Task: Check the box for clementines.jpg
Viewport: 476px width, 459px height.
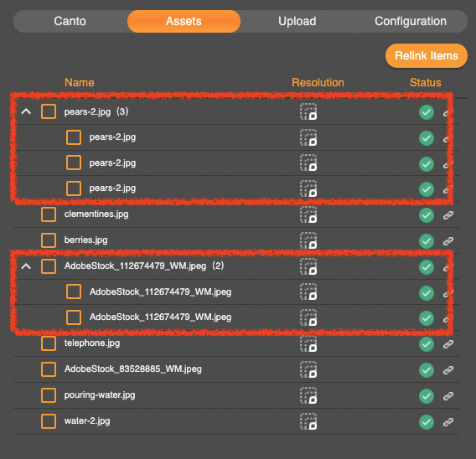Action: pos(49,214)
